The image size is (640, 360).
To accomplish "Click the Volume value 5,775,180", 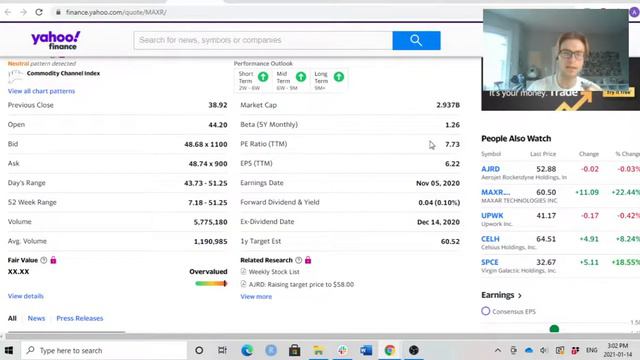I will tap(210, 222).
